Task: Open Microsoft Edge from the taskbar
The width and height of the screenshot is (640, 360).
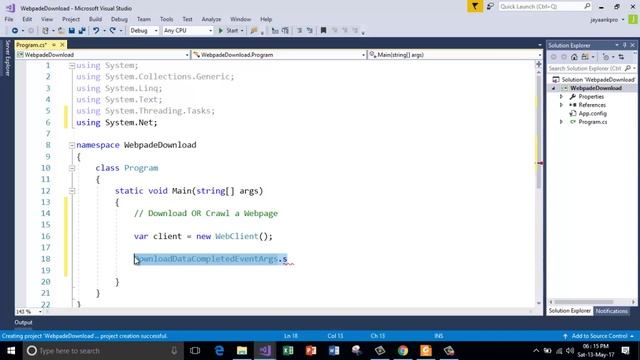Action: [219, 351]
